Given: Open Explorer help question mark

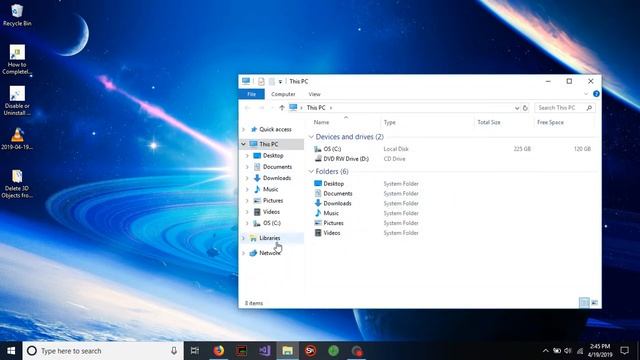Looking at the screenshot, I should (x=596, y=94).
